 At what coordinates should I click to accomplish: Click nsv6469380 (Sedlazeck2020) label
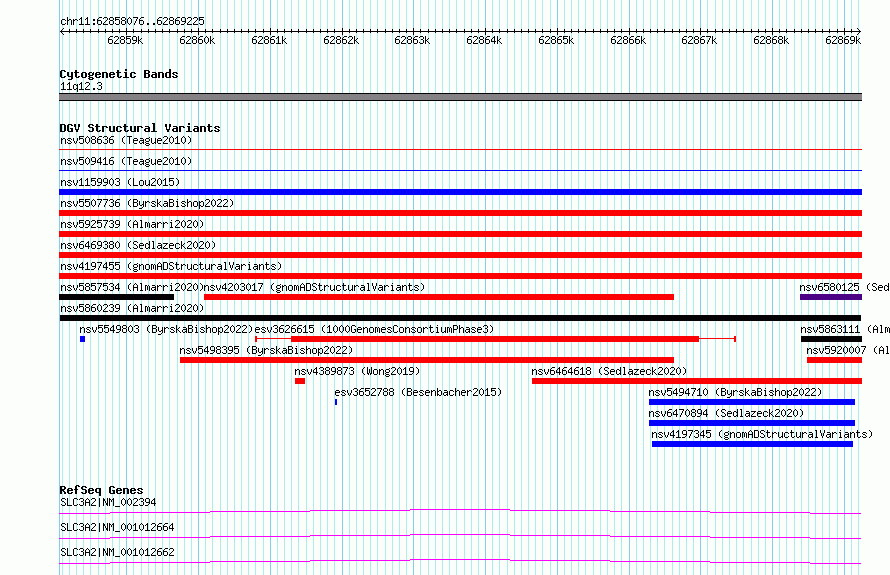point(138,245)
